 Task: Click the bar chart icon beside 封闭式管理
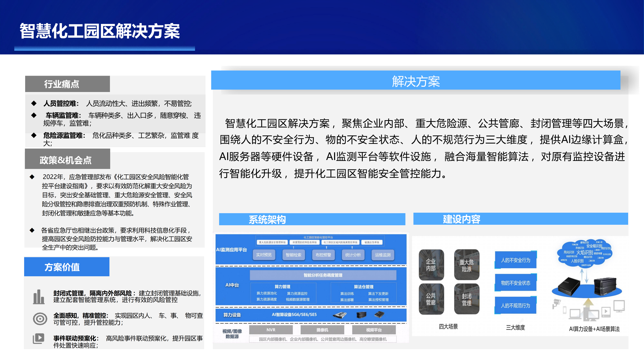click(x=38, y=297)
